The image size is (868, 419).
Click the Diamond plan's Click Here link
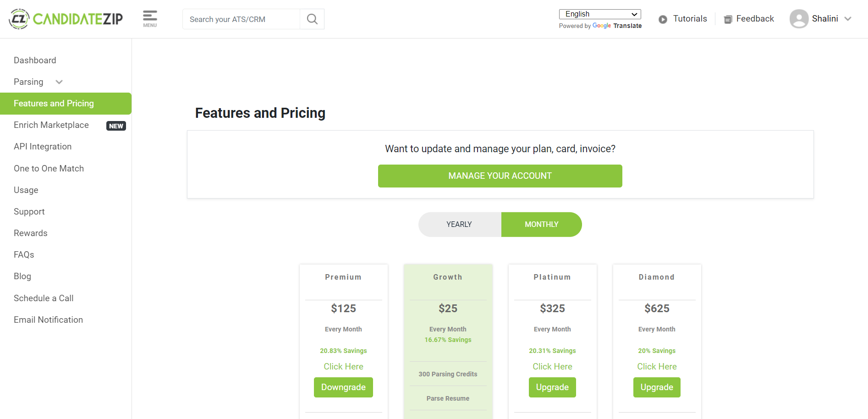point(657,367)
